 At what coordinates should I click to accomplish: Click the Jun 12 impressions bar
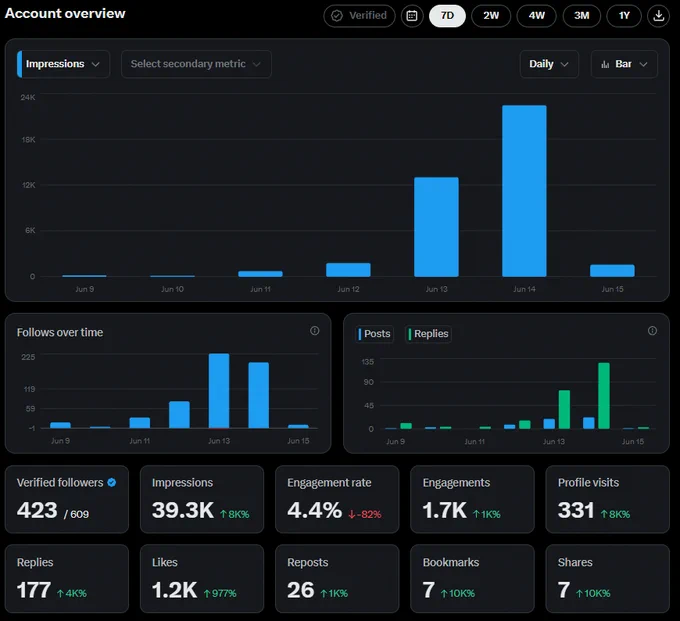point(348,270)
